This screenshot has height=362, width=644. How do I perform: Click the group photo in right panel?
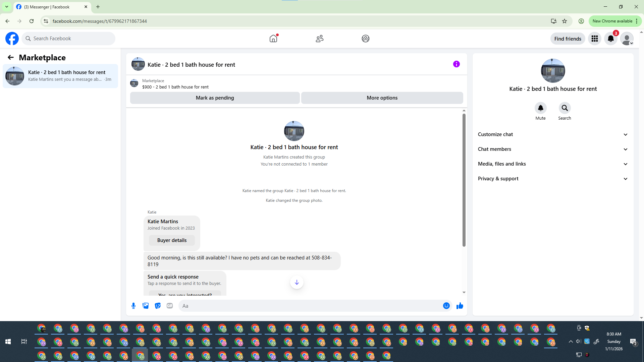point(553,71)
